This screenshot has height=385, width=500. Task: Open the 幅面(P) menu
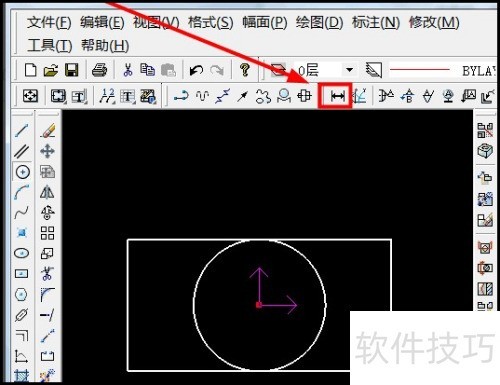pyautogui.click(x=265, y=23)
